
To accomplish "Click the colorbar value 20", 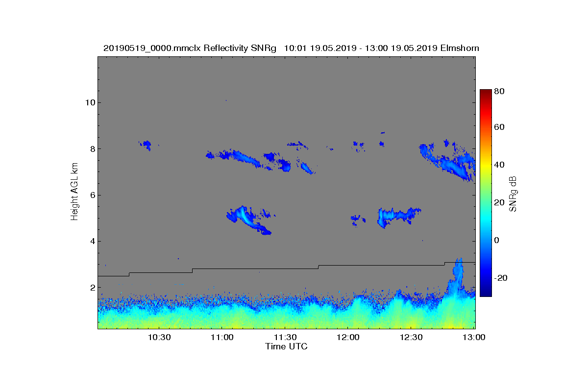I will click(499, 203).
